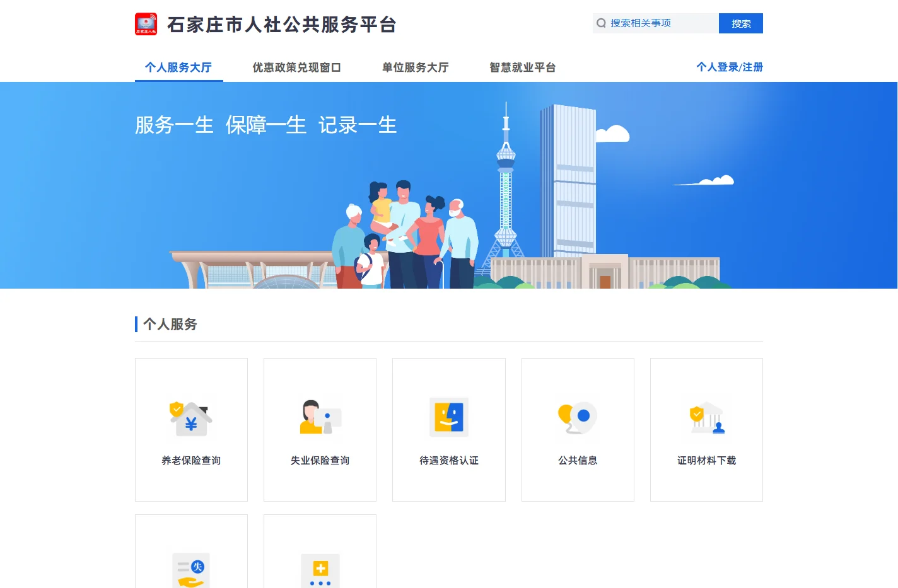Viewport: 898px width, 588px height.
Task: Click the magnifier icon in search box
Action: click(x=601, y=23)
